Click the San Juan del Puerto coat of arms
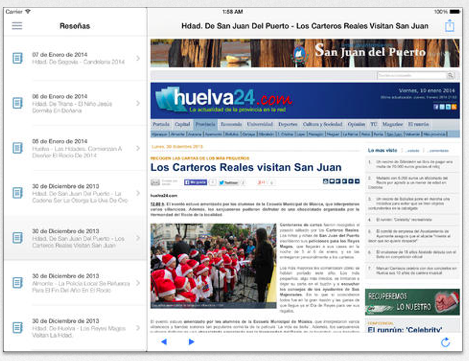 [x=299, y=53]
